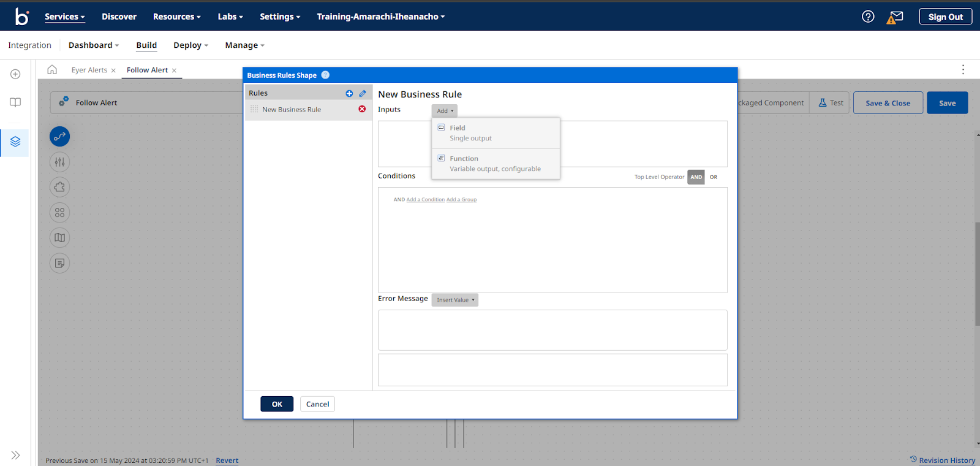This screenshot has height=466, width=980.
Task: Expand the Services menu
Action: coord(64,17)
